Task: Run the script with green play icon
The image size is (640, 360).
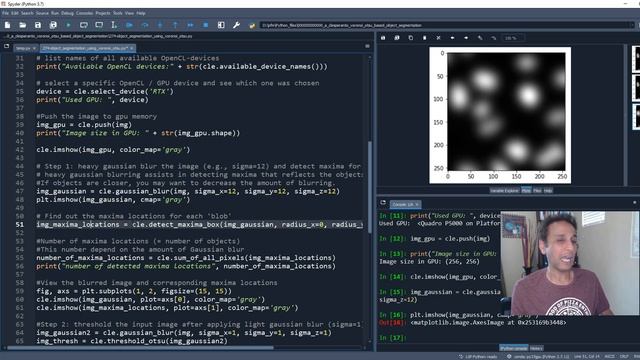Action: pyautogui.click(x=68, y=25)
